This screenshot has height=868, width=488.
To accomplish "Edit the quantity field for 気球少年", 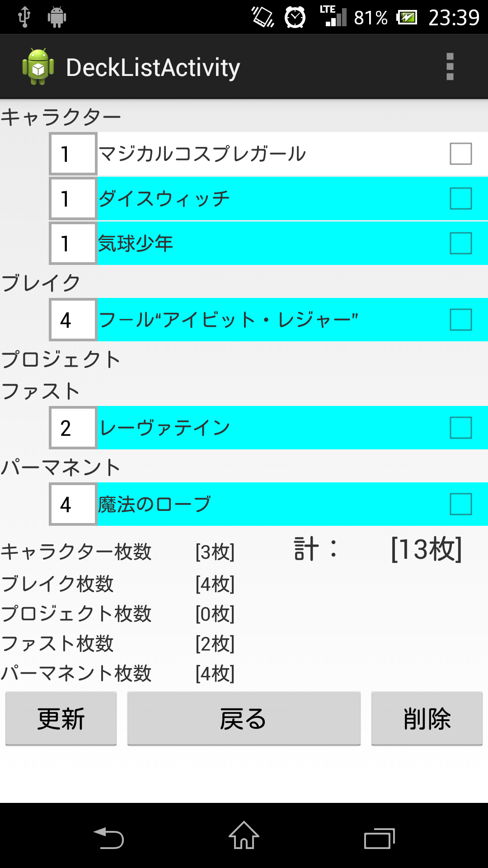I will pyautogui.click(x=73, y=243).
